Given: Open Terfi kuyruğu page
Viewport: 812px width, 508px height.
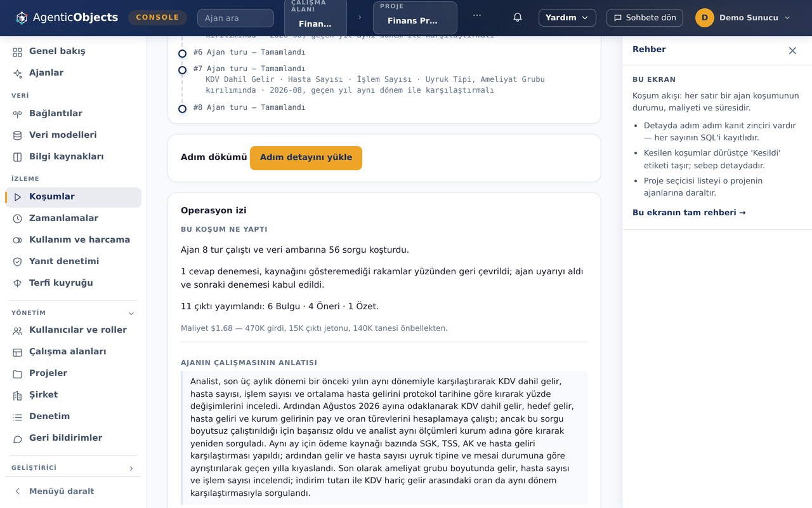Looking at the screenshot, I should (74, 283).
